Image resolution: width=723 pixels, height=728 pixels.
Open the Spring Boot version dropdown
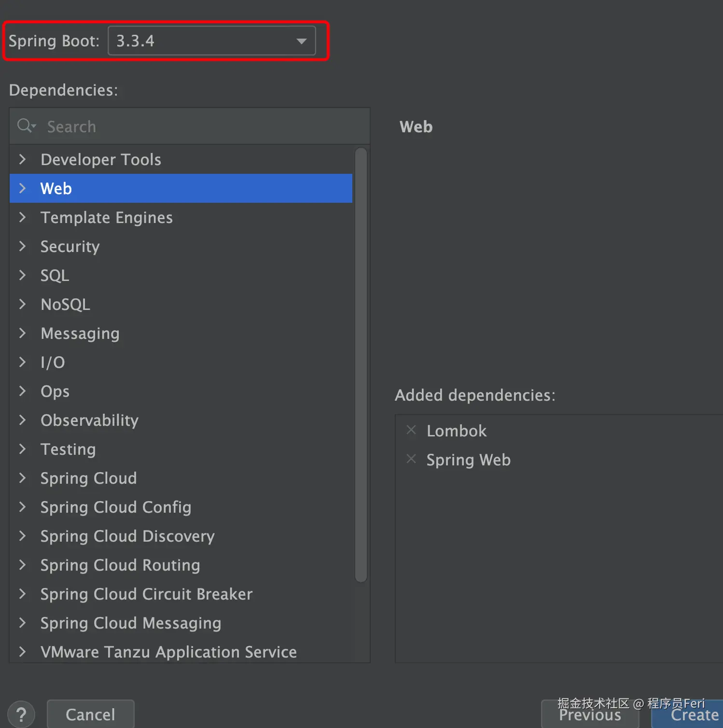[x=211, y=41]
